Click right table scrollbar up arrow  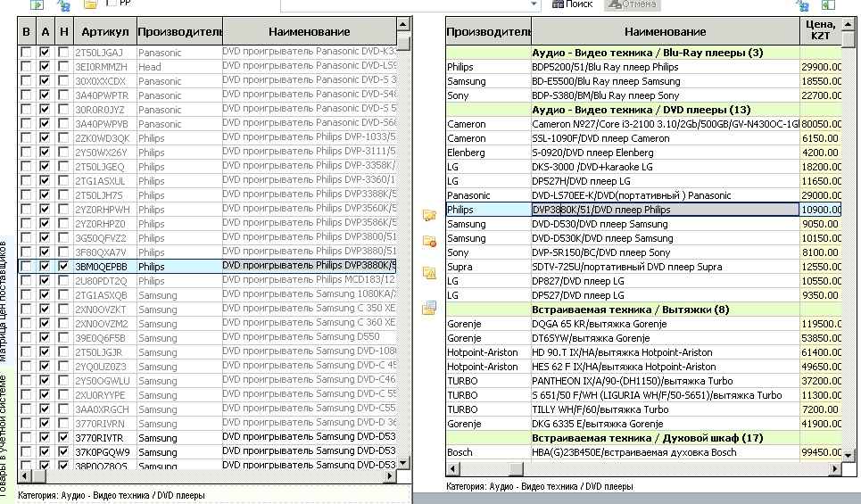[x=849, y=24]
